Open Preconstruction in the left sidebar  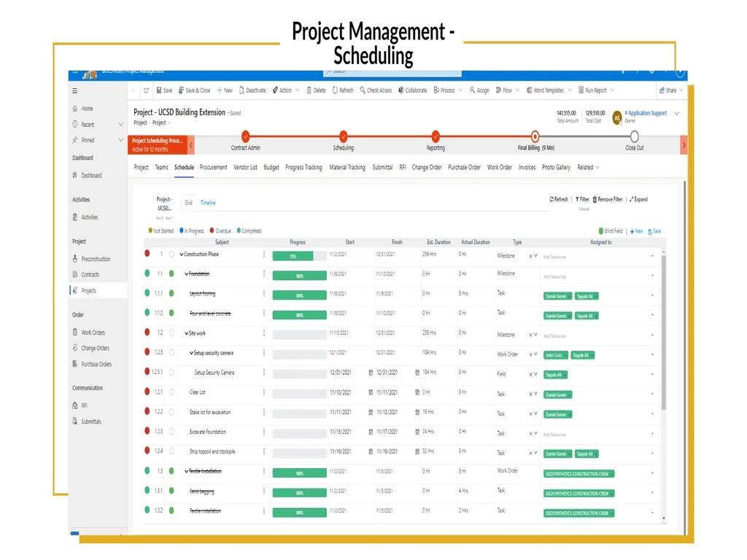click(x=95, y=259)
